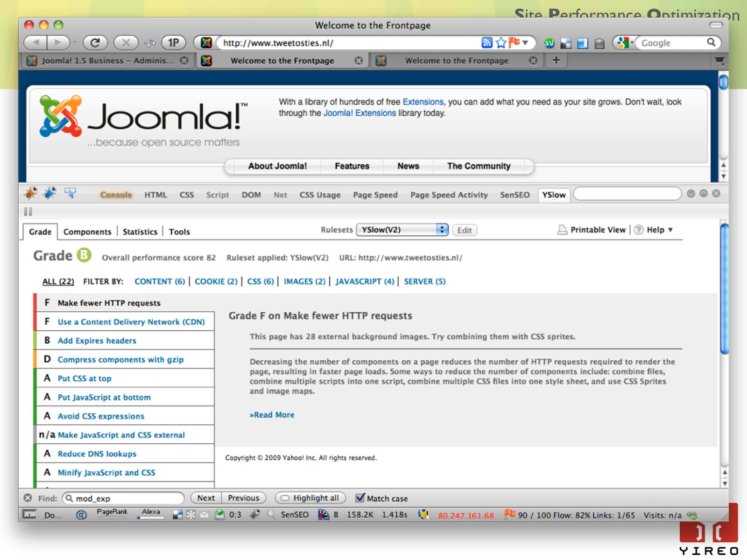Viewport: 747px width, 560px height.
Task: Switch to the Joomla! 1.5 Business Administration tab
Action: pos(108,61)
